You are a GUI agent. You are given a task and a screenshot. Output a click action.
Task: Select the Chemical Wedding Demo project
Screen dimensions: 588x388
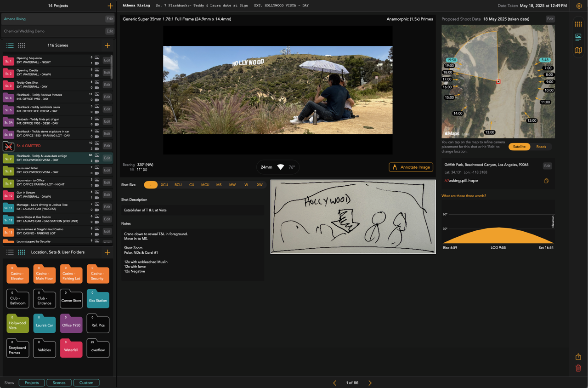(x=53, y=31)
